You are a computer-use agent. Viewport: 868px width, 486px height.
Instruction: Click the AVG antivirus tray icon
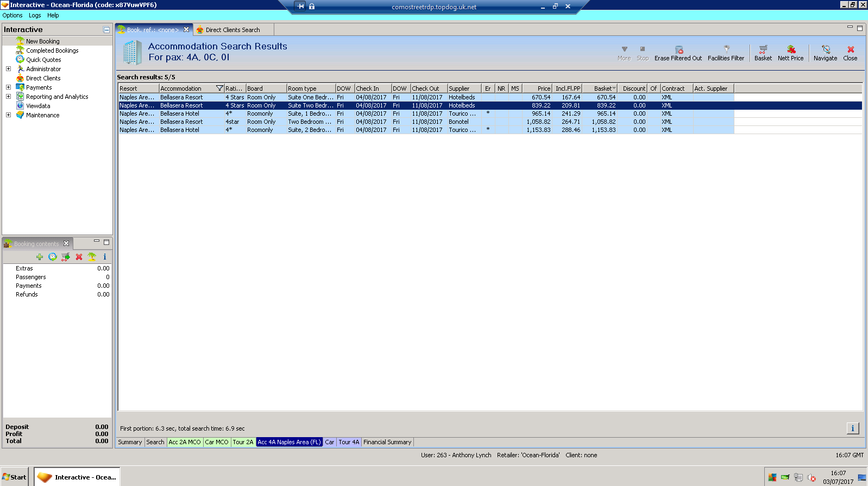[x=772, y=478]
